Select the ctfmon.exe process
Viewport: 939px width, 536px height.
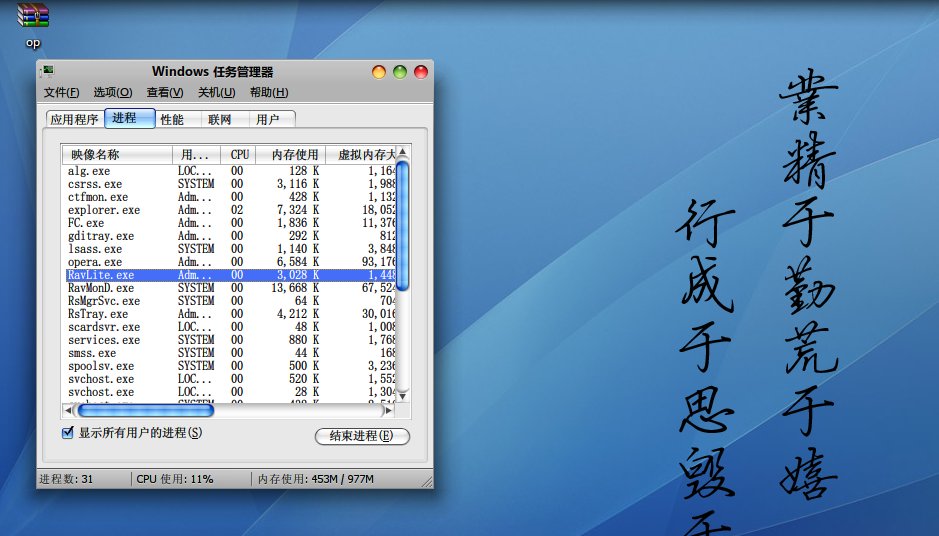pyautogui.click(x=231, y=197)
